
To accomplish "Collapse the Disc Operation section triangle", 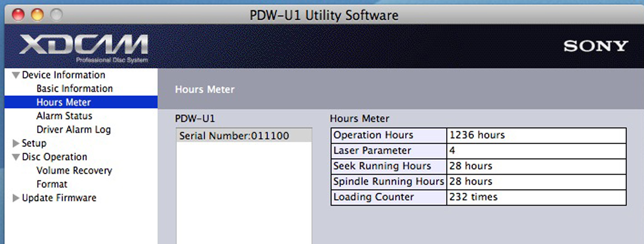I will point(16,157).
